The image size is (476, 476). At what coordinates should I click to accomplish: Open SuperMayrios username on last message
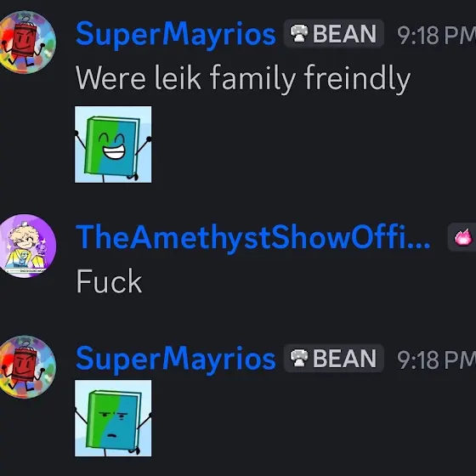coord(175,360)
